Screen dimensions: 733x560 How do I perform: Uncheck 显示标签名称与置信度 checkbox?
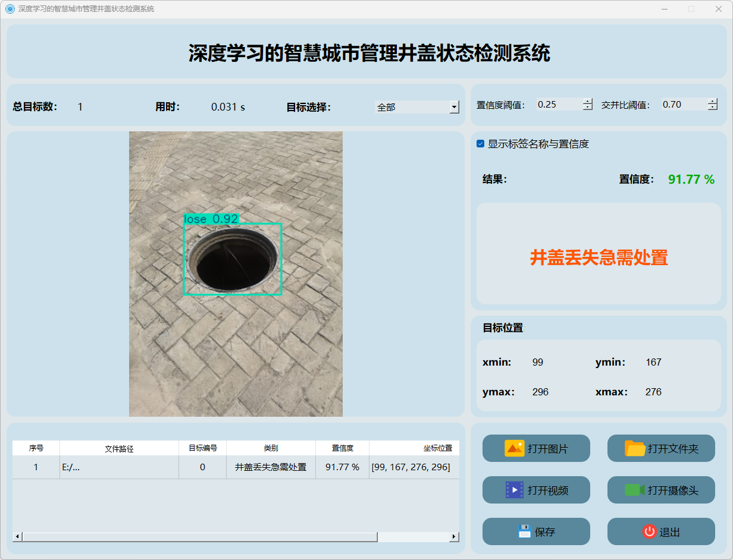(481, 144)
